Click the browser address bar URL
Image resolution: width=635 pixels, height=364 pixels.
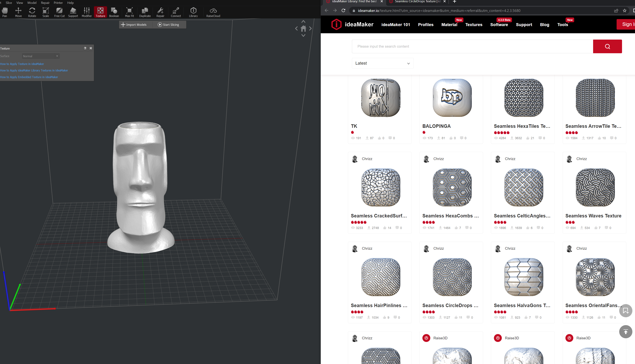click(439, 11)
